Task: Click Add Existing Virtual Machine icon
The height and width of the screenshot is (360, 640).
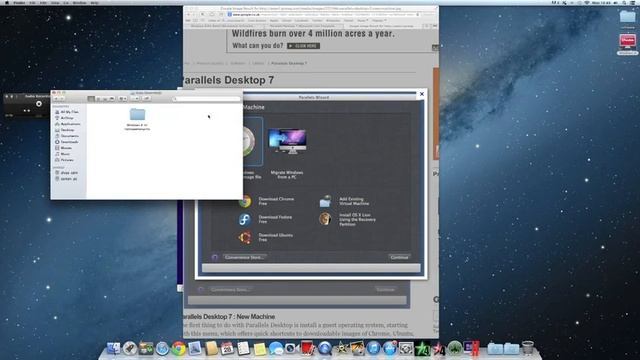Action: point(325,201)
